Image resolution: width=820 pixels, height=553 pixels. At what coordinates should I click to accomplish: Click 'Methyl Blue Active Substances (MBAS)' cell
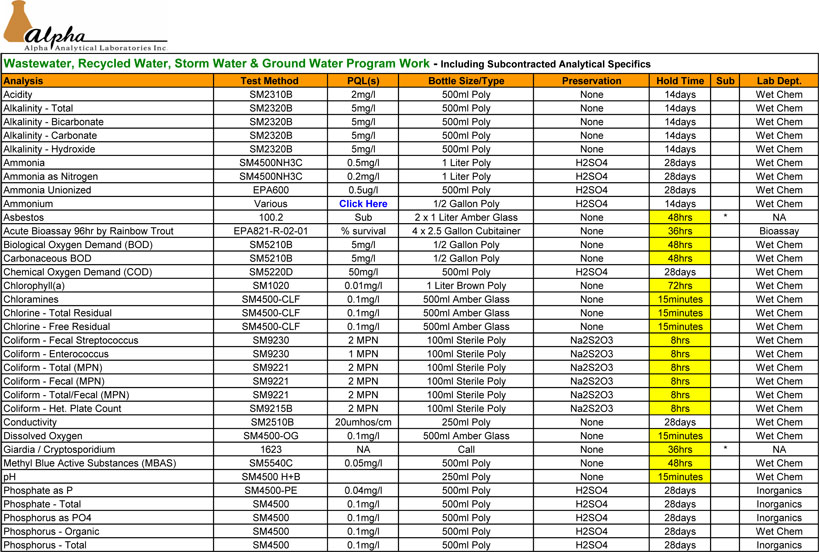click(x=107, y=463)
